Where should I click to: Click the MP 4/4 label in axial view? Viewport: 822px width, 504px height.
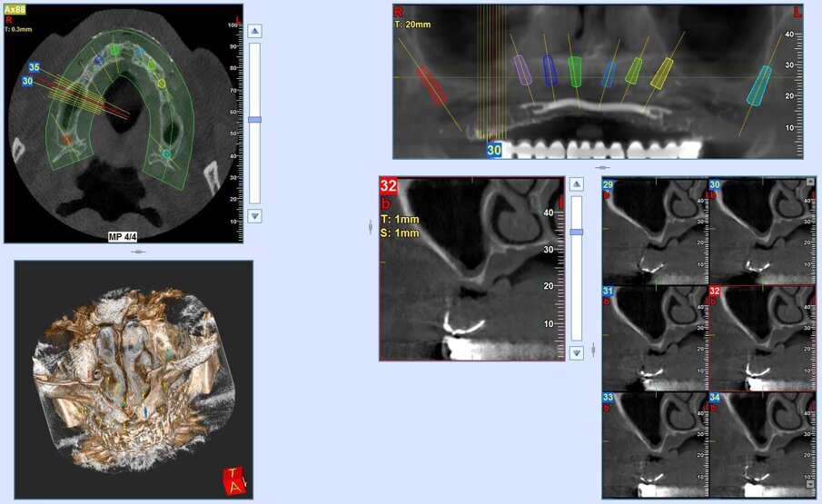[124, 238]
